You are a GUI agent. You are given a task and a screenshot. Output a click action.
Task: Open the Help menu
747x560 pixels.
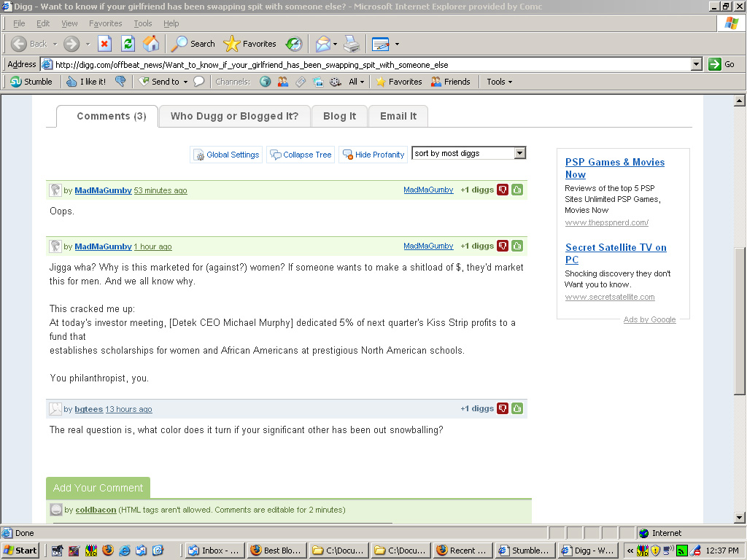pos(171,23)
